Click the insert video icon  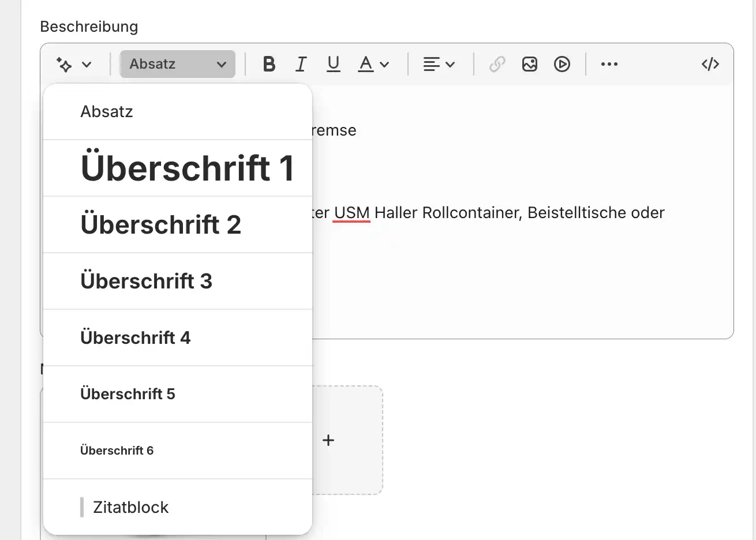tap(562, 64)
